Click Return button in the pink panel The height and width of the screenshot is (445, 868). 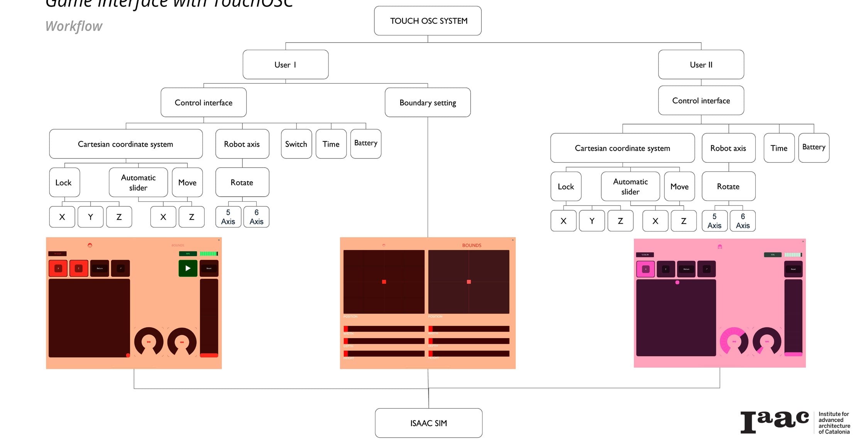pyautogui.click(x=686, y=269)
